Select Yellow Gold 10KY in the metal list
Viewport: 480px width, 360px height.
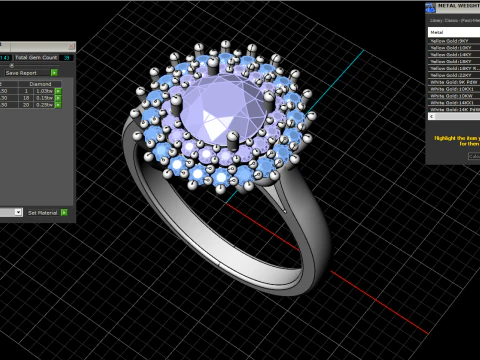tap(454, 48)
